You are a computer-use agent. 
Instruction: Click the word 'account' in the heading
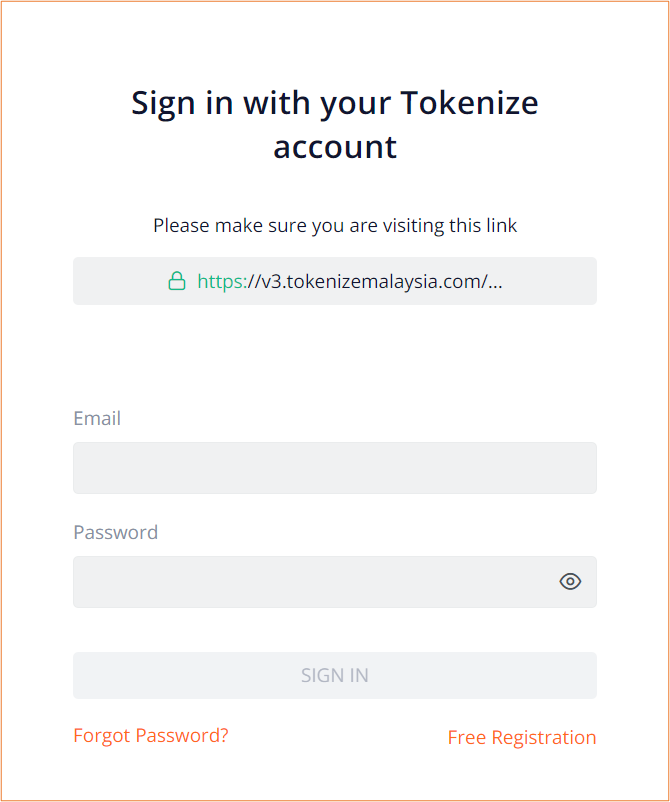click(335, 147)
